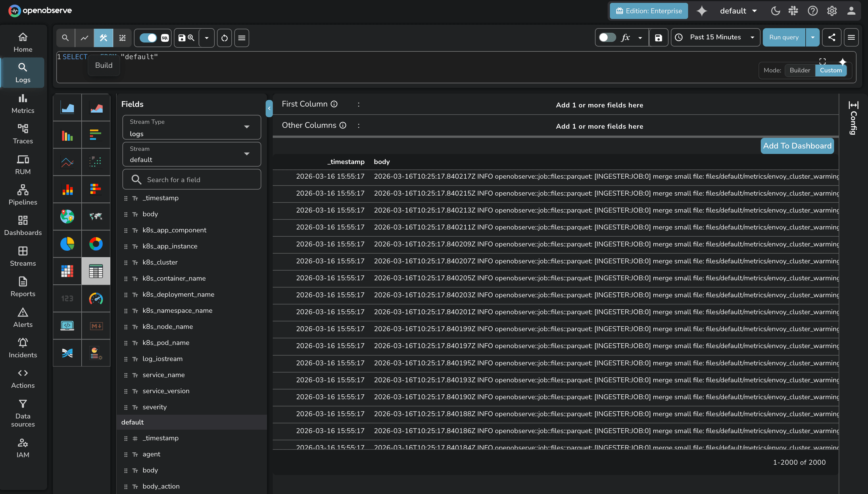
Task: Click the Add To Dashboard button
Action: point(797,146)
